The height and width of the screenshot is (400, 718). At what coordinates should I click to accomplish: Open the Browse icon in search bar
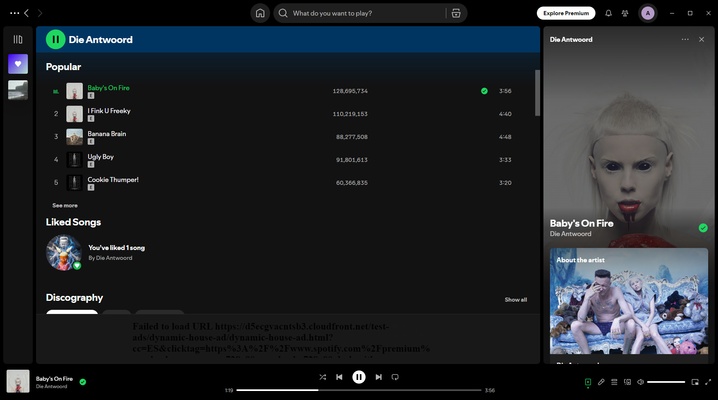click(x=456, y=13)
